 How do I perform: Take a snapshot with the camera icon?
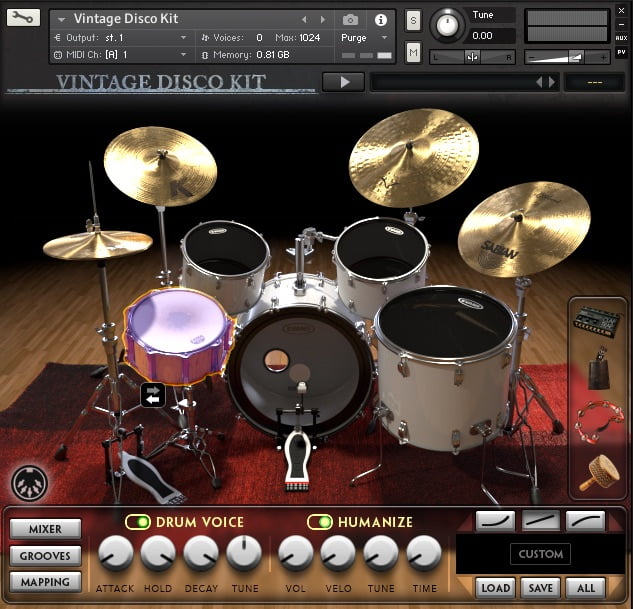350,19
